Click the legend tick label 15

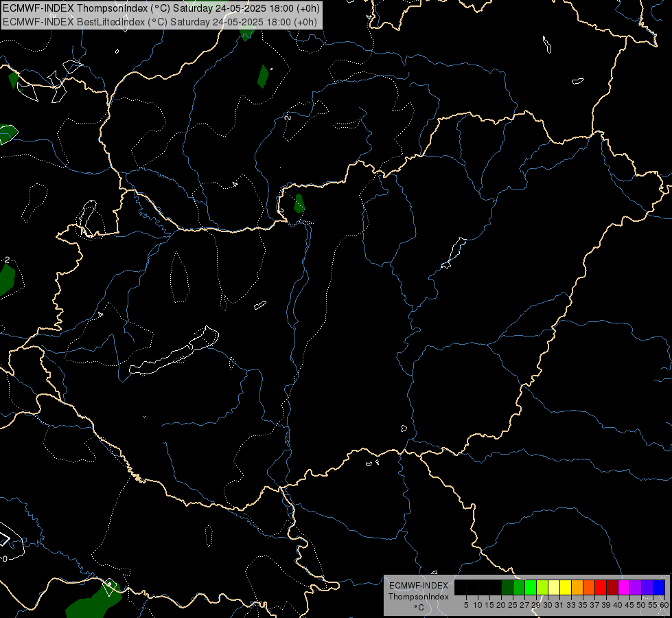click(x=490, y=605)
